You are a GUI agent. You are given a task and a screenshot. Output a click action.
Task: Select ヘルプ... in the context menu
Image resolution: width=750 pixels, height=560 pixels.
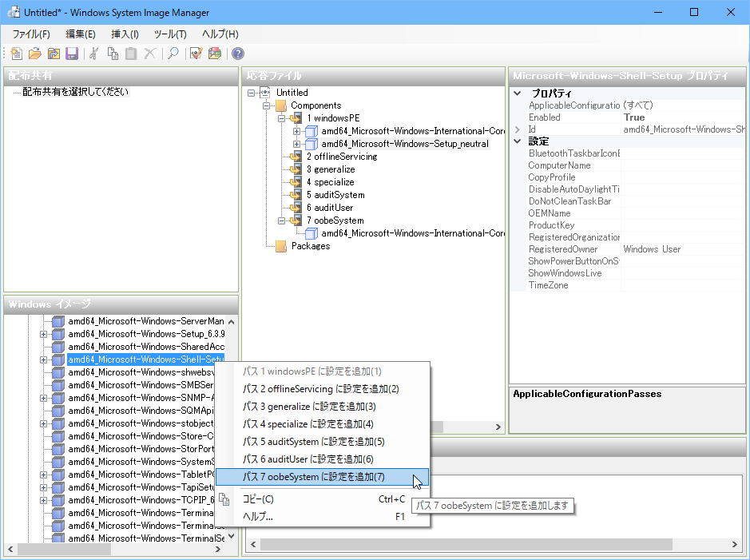click(323, 517)
